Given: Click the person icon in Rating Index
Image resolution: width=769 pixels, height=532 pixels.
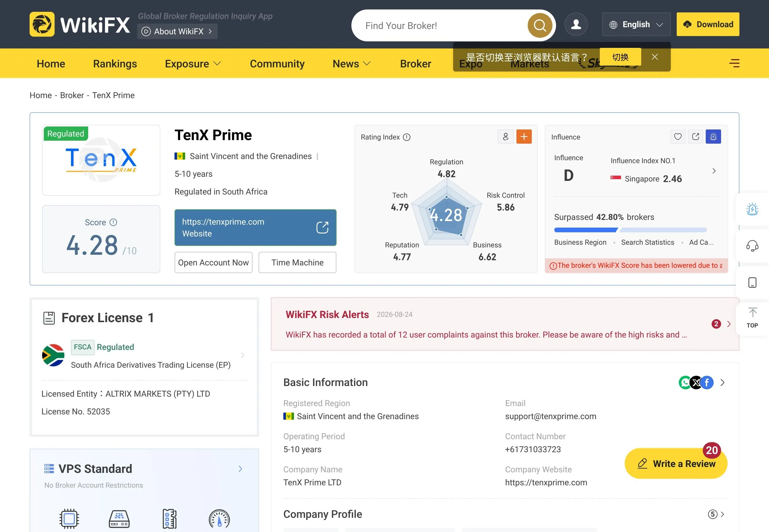Looking at the screenshot, I should point(505,137).
